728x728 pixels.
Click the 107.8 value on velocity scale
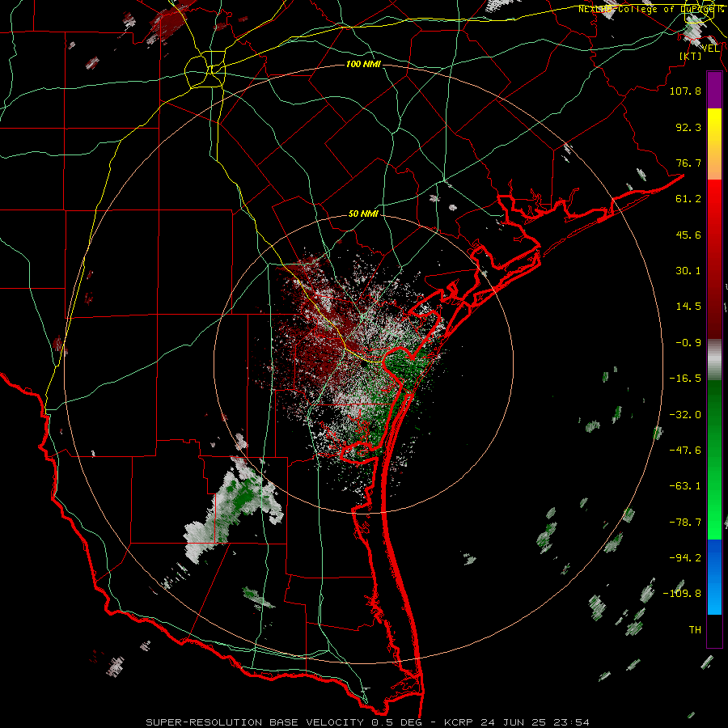685,91
